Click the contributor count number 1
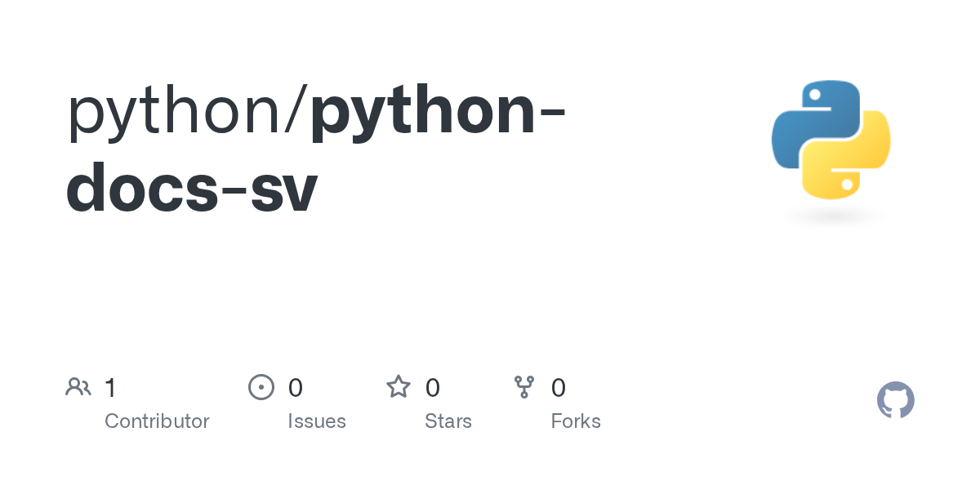The width and height of the screenshot is (980, 490). click(x=111, y=388)
